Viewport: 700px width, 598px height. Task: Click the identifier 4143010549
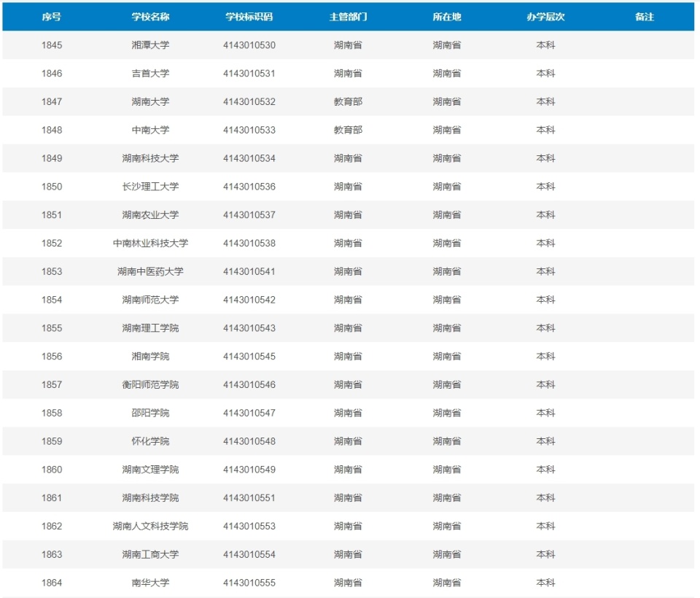tap(249, 470)
